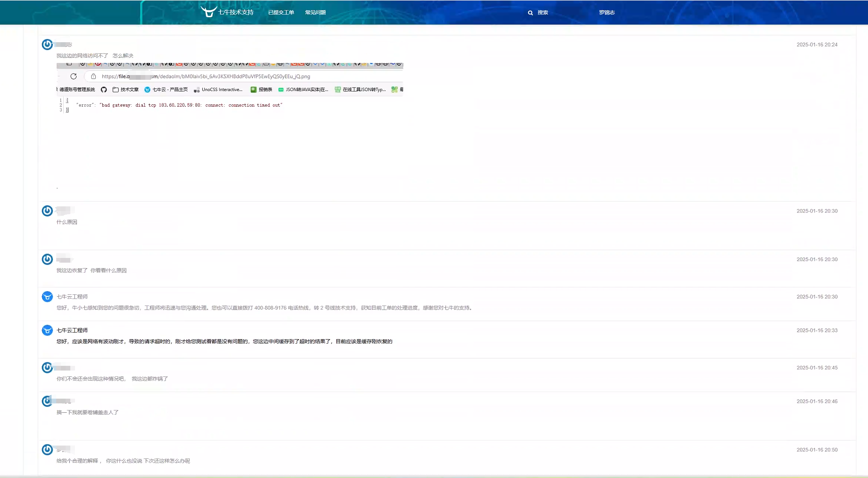This screenshot has width=868, height=478.
Task: Open the 罗锦志 user account menu
Action: tap(607, 13)
